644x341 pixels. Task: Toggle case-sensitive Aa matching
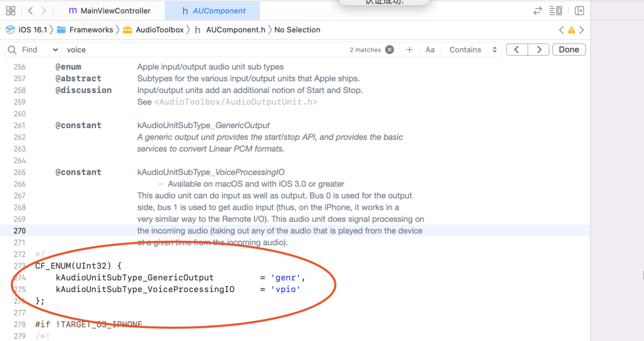click(430, 50)
